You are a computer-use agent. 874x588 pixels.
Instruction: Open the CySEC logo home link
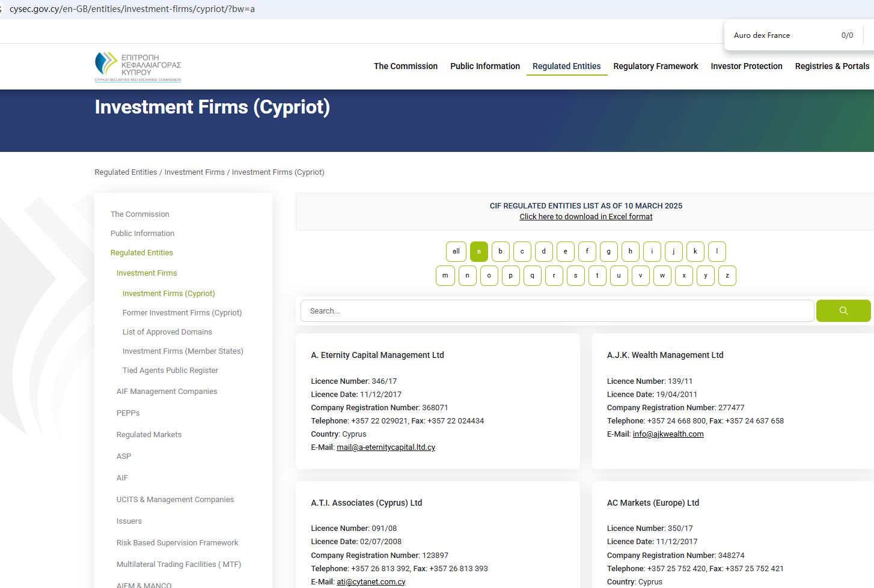[138, 67]
